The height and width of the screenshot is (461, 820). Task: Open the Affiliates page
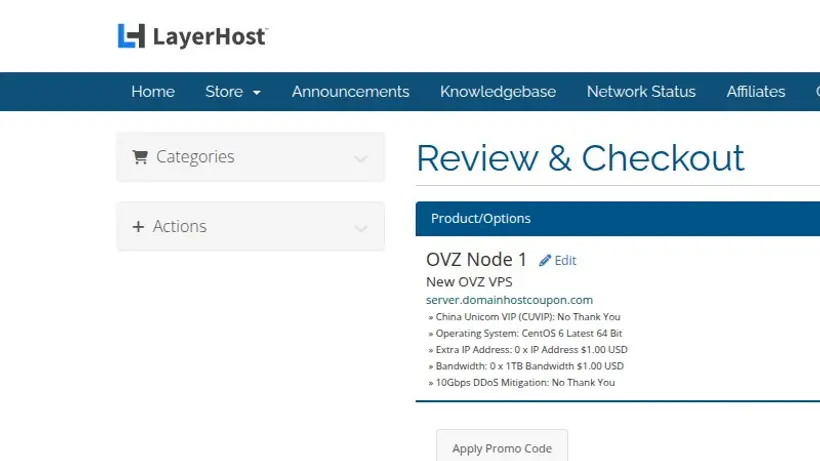[756, 91]
